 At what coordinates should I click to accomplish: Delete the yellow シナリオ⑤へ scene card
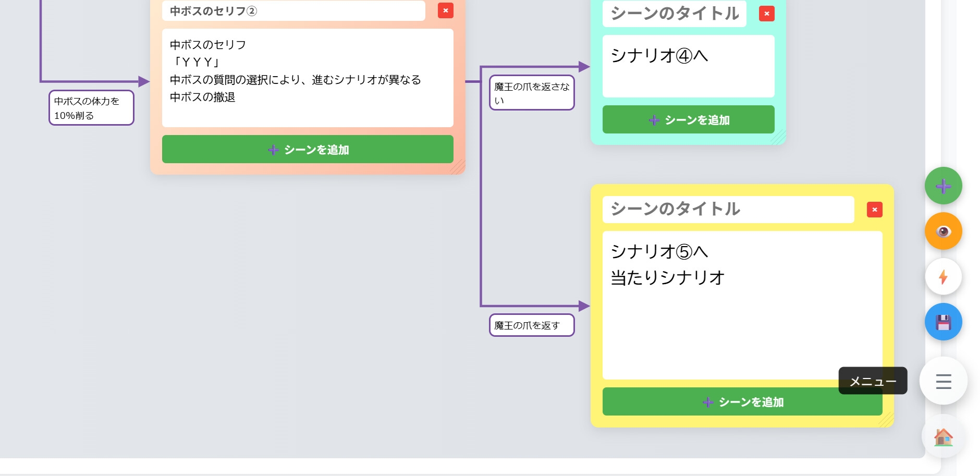pyautogui.click(x=874, y=210)
